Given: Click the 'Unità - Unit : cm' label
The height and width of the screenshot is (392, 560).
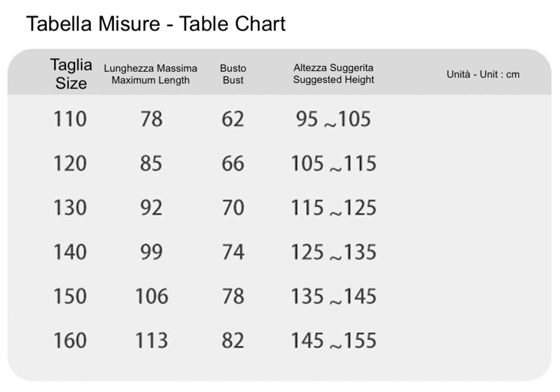Looking at the screenshot, I should pos(483,74).
